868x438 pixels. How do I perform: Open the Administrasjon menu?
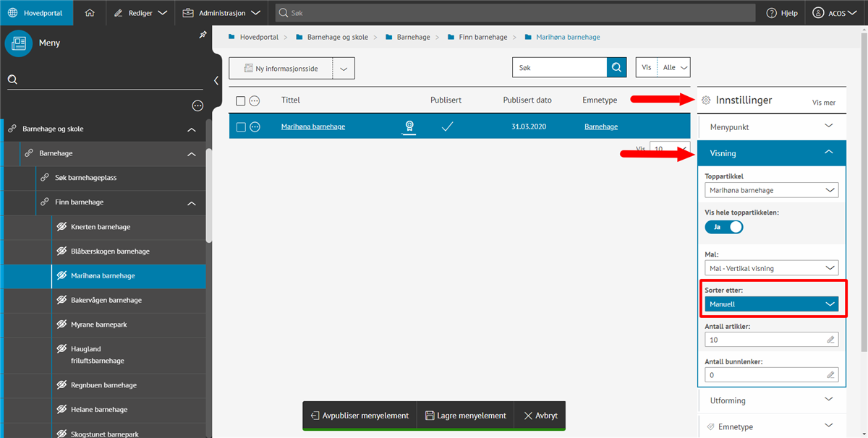pyautogui.click(x=221, y=13)
